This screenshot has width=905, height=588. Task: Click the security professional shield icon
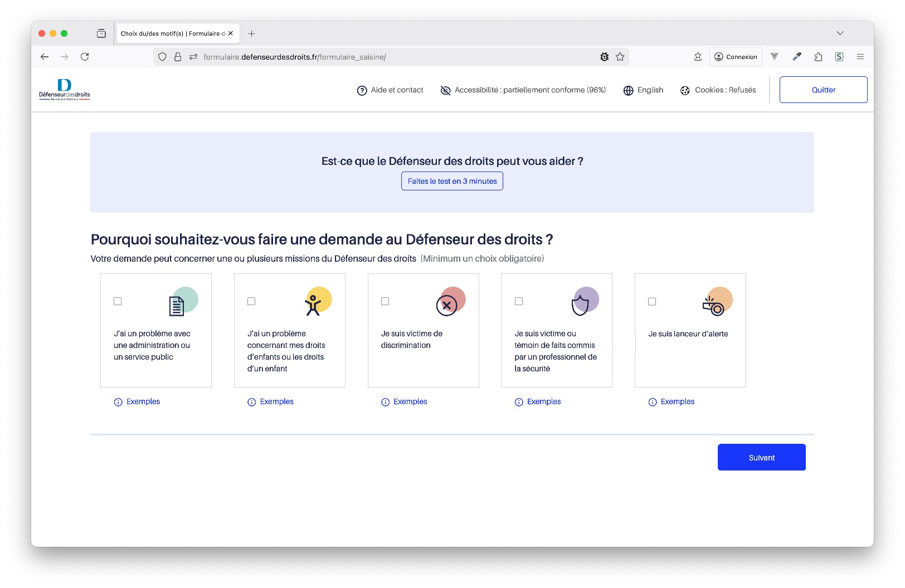(580, 305)
